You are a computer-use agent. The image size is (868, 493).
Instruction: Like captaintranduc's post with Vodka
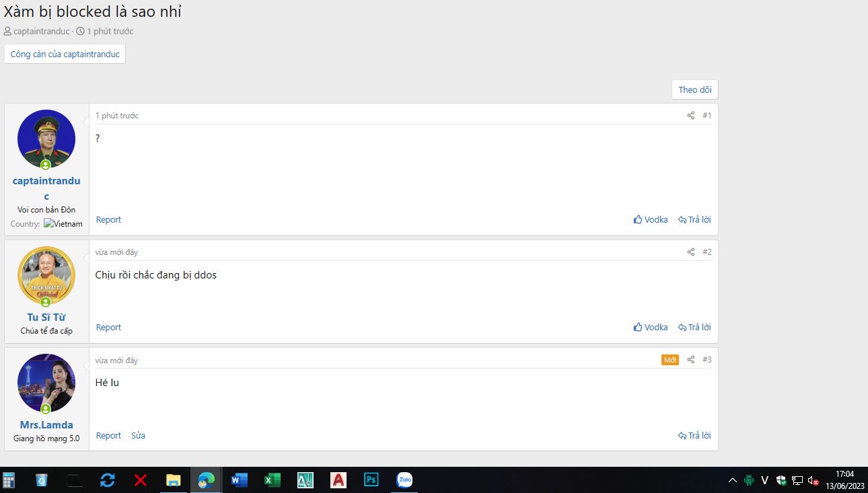pyautogui.click(x=651, y=220)
